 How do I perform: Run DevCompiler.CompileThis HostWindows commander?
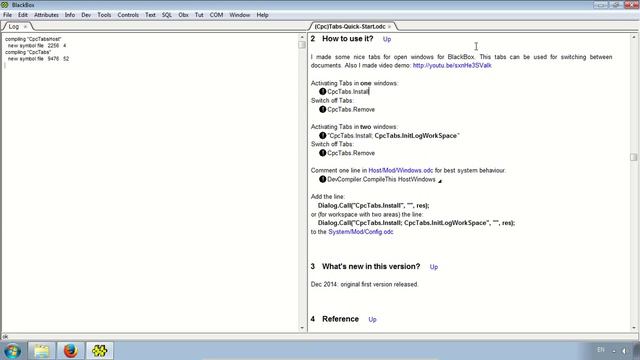point(322,179)
